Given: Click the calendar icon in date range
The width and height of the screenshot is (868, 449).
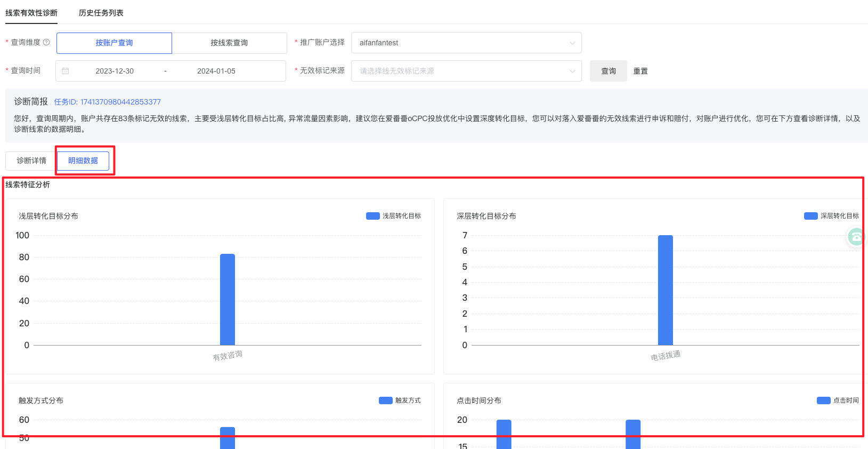Looking at the screenshot, I should tap(66, 71).
